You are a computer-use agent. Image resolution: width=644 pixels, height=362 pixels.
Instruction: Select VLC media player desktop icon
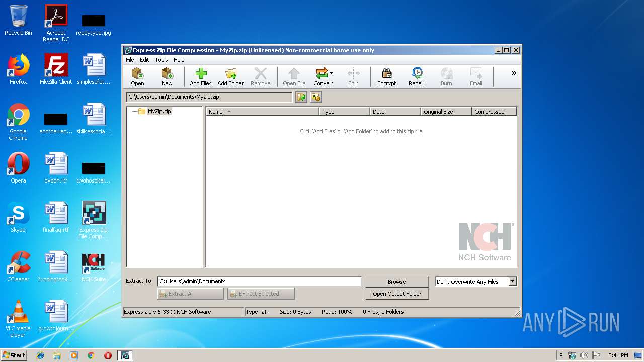tap(18, 319)
